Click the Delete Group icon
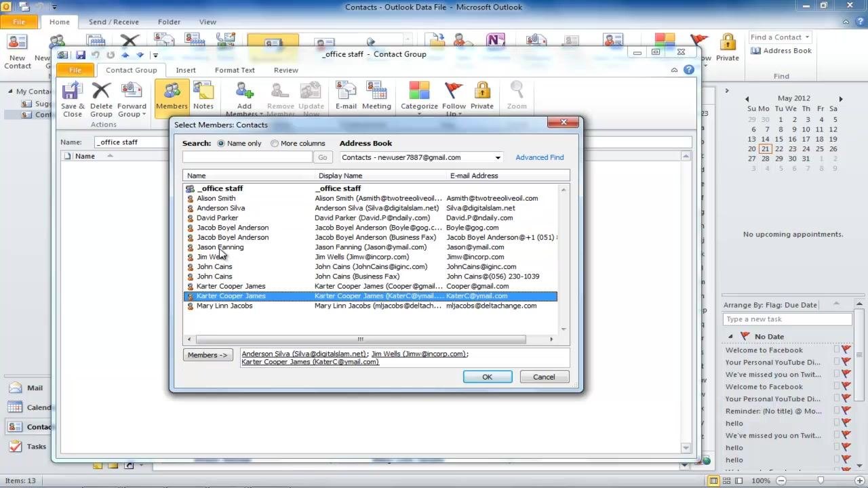Viewport: 868px width, 488px height. (101, 99)
